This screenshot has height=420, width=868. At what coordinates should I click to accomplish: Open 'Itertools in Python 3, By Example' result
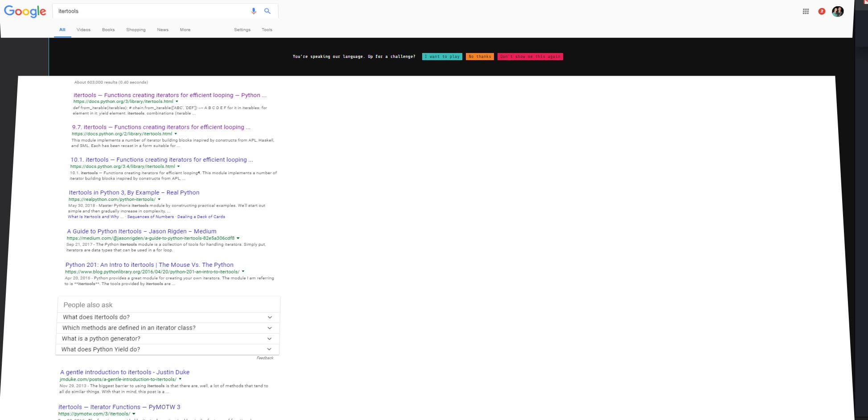click(x=134, y=192)
